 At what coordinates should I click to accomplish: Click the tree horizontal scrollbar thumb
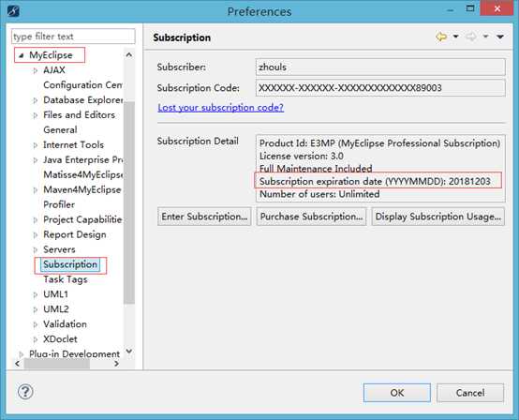coord(57,364)
